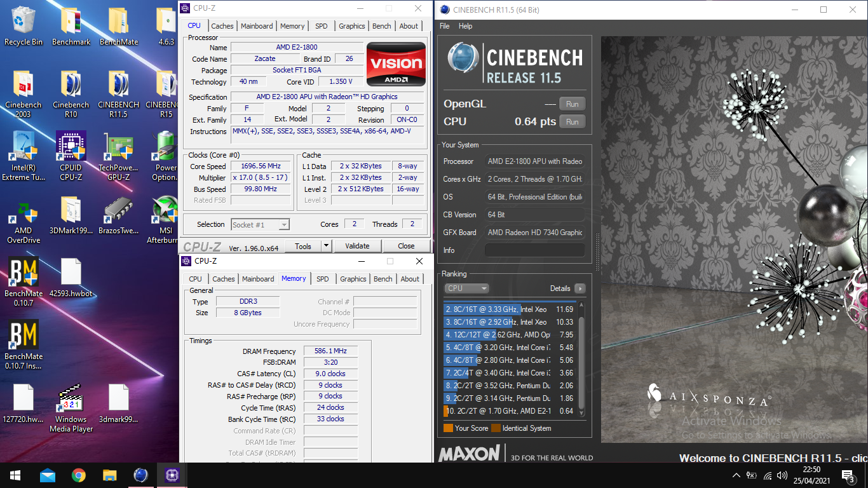Click the DRAM Frequency value 586.1 MHz
The width and height of the screenshot is (868, 488).
coord(330,351)
